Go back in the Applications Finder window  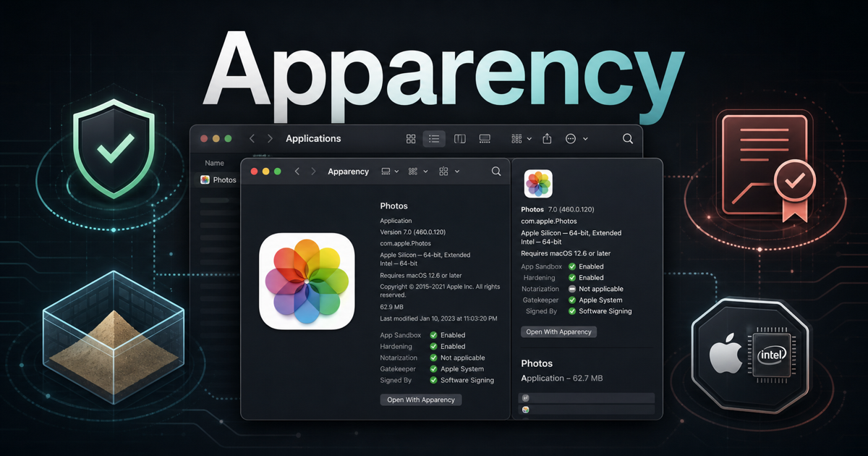[252, 138]
